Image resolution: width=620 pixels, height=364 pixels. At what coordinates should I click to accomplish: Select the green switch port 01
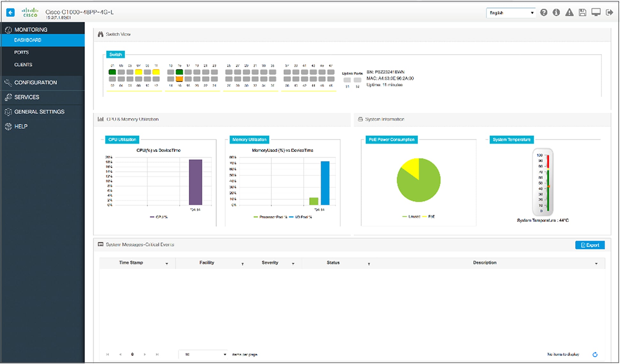tap(112, 72)
